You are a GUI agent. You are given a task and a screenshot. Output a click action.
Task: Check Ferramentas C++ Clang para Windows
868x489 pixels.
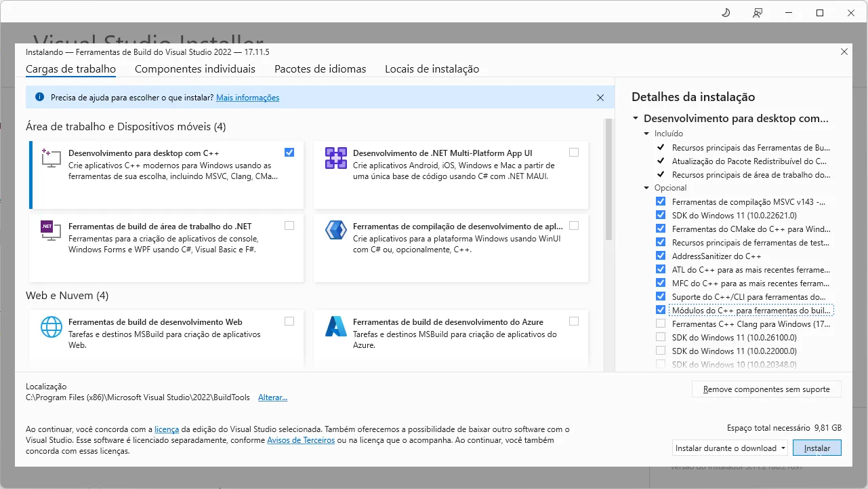pyautogui.click(x=661, y=324)
